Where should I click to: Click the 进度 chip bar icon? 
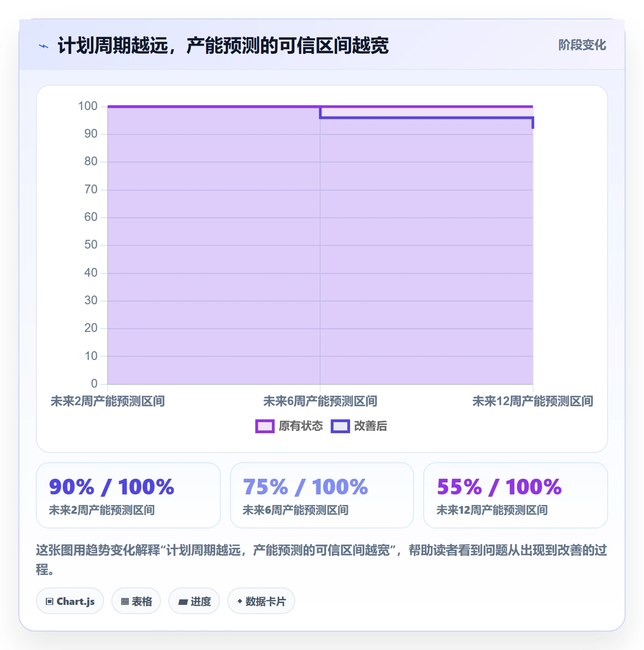pos(183,602)
